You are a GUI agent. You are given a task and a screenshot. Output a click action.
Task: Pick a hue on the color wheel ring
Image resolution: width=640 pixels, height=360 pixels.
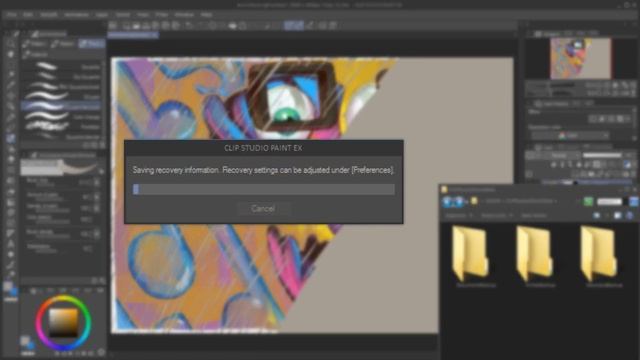63,299
